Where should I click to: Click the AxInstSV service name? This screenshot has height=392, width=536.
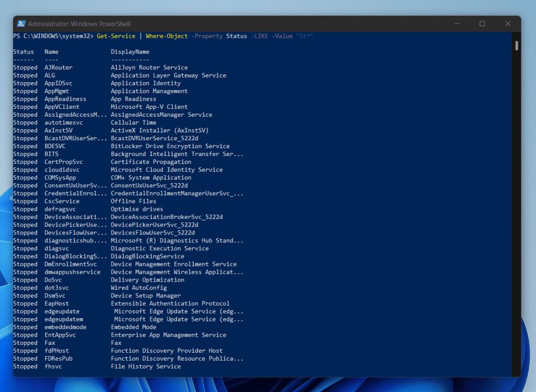[x=59, y=130]
